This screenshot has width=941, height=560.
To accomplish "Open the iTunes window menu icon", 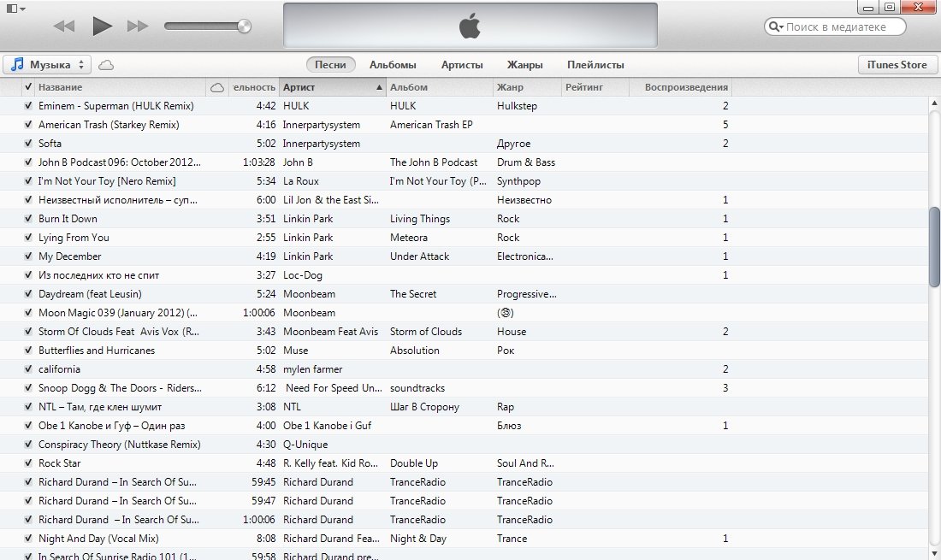I will point(15,9).
